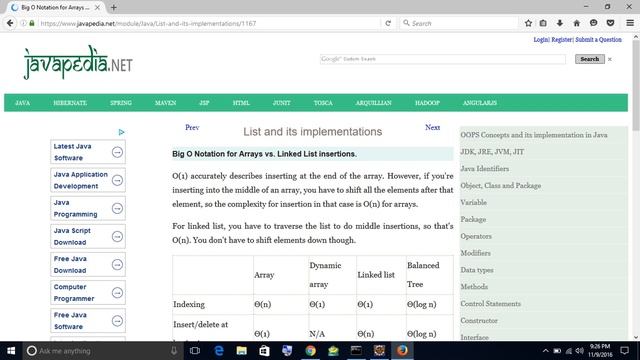Open Windows Store from taskbar
Image resolution: width=640 pixels, height=360 pixels.
click(264, 351)
